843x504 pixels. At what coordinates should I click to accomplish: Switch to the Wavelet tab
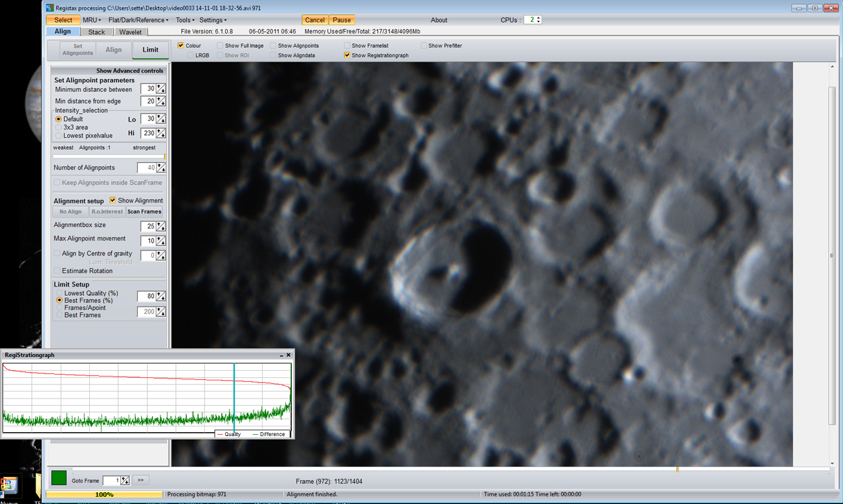pos(130,32)
